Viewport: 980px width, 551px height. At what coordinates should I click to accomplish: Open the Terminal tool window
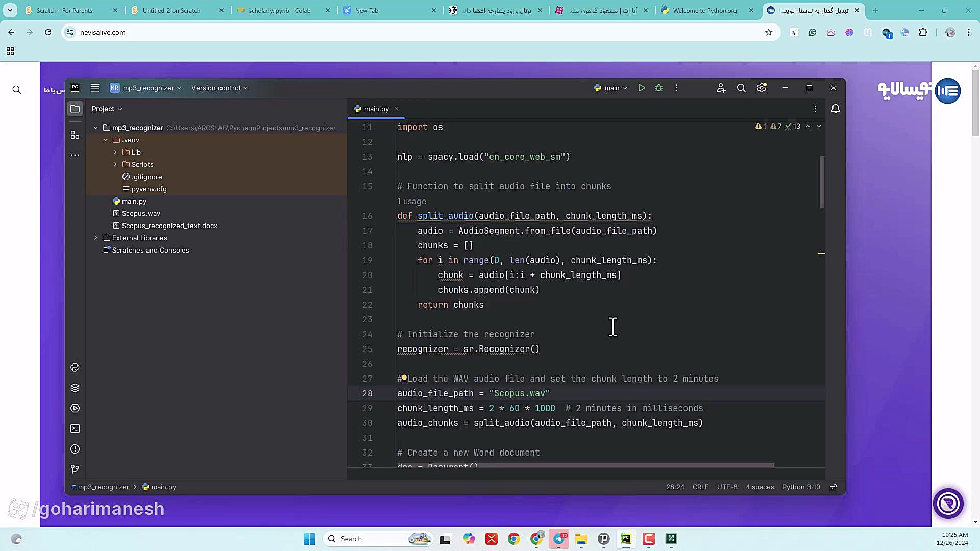(75, 429)
